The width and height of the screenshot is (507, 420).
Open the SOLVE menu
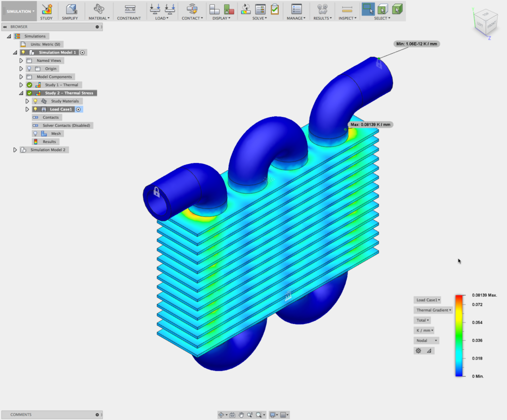[x=259, y=18]
